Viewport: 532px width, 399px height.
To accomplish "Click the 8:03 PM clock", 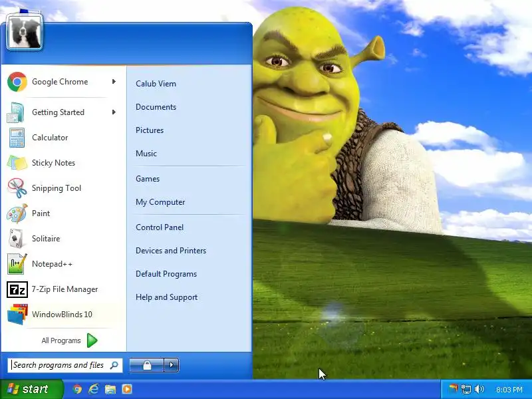I will [x=509, y=390].
